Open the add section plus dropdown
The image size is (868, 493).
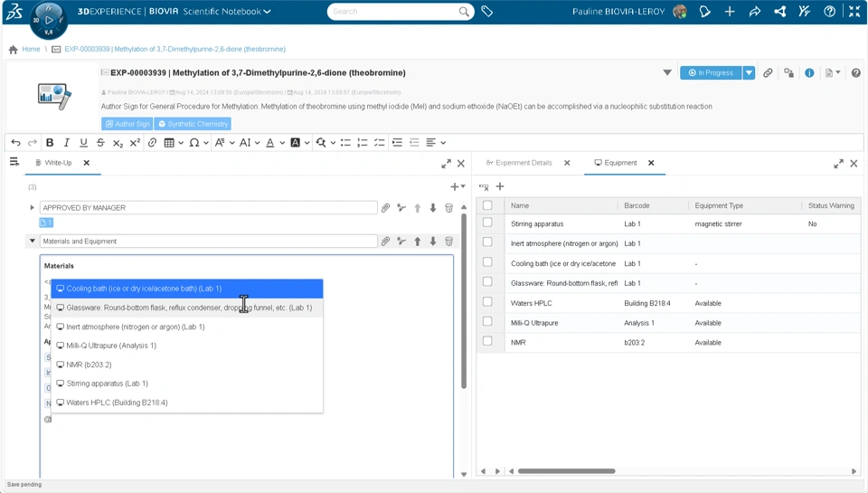click(458, 186)
